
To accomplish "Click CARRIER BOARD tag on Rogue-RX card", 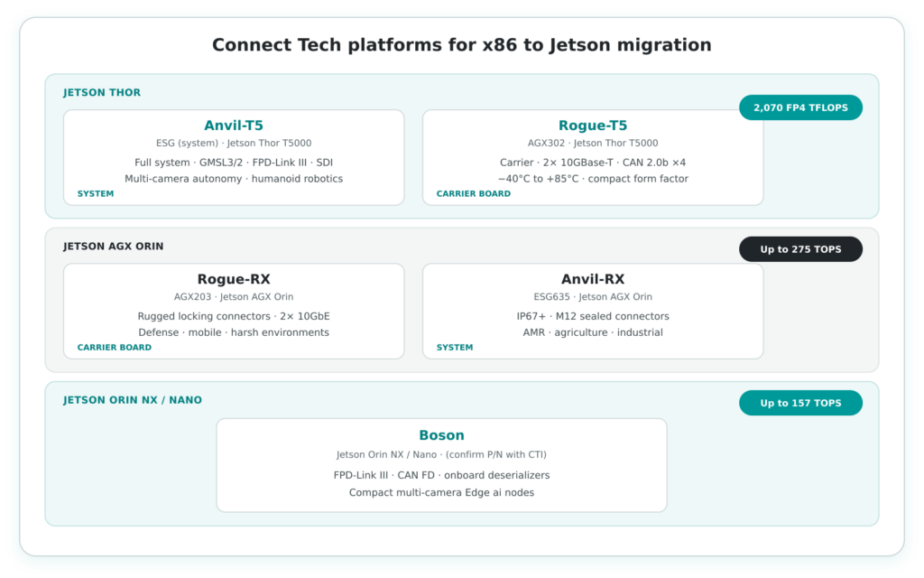I will click(x=115, y=348).
